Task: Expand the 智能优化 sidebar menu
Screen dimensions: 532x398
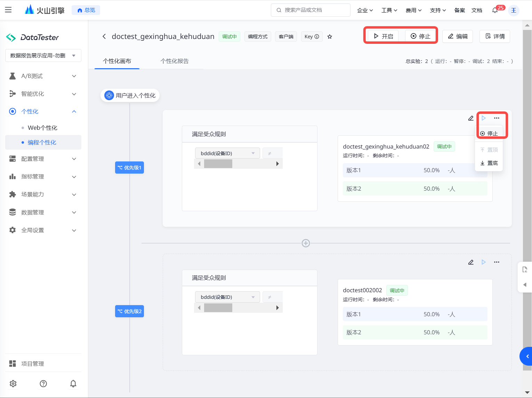Action: tap(43, 94)
